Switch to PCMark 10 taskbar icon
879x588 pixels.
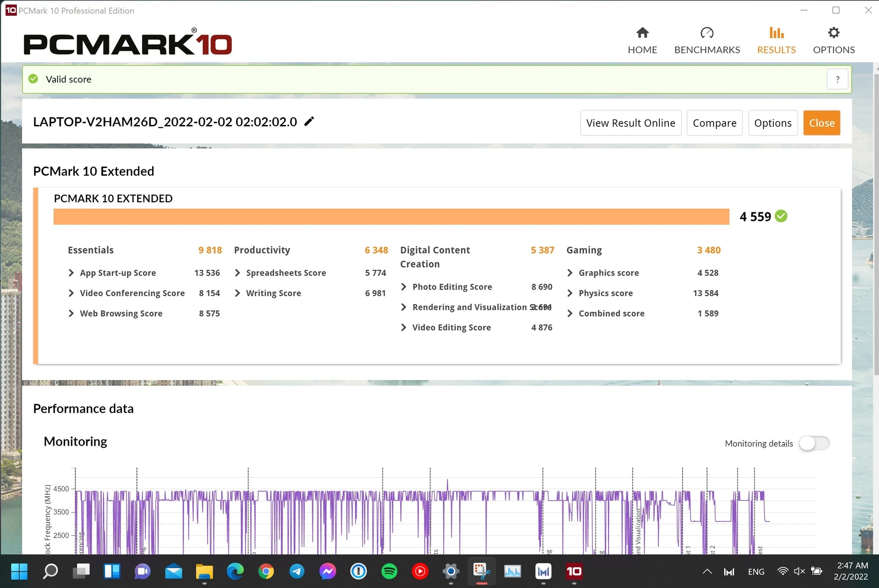pos(574,572)
